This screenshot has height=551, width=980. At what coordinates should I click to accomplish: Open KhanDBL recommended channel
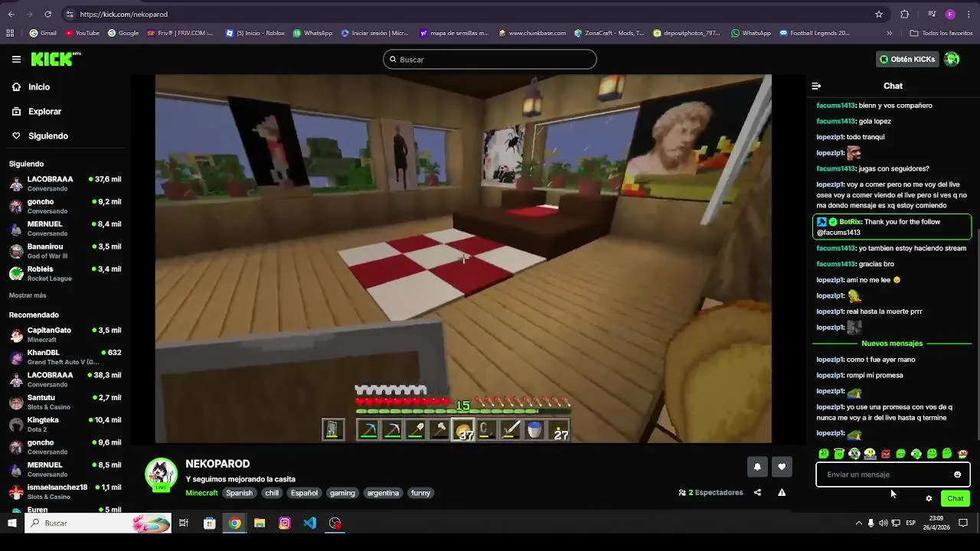point(65,357)
